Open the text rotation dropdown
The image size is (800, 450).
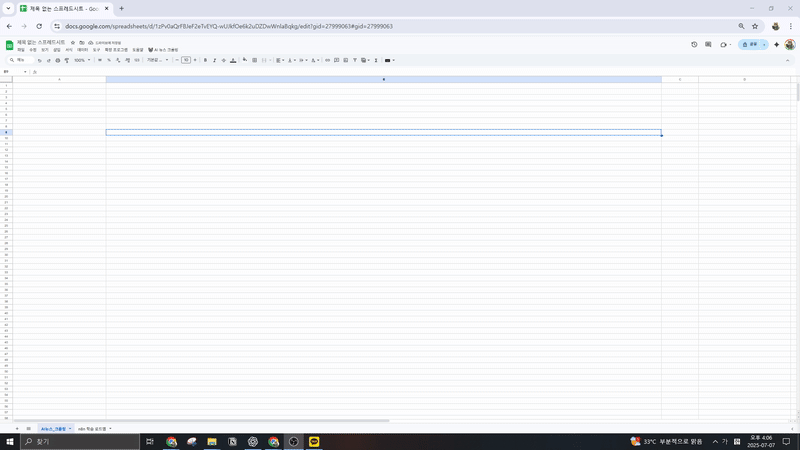point(315,60)
